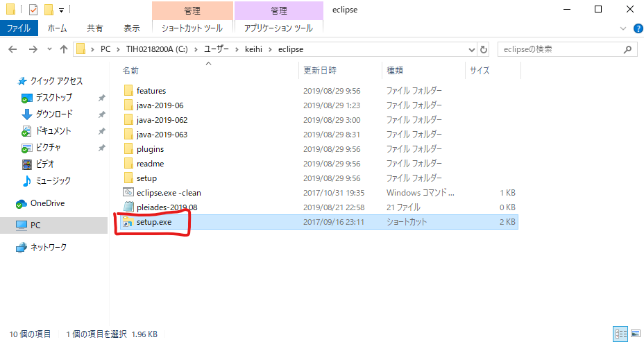Click the Music note icon in the sidebar
Screen dimensions: 644x342
(x=26, y=181)
